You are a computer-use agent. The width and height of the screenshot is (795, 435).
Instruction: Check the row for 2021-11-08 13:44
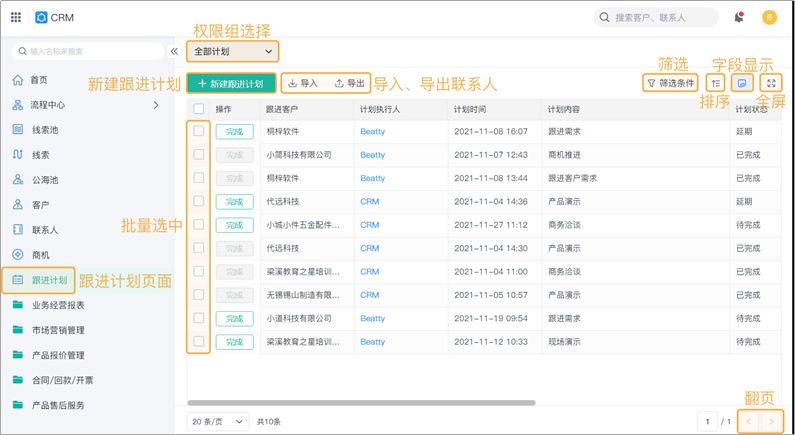pyautogui.click(x=199, y=178)
